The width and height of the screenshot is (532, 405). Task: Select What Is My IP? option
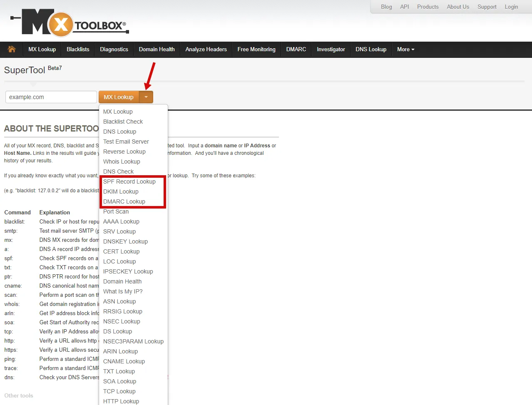tap(123, 291)
